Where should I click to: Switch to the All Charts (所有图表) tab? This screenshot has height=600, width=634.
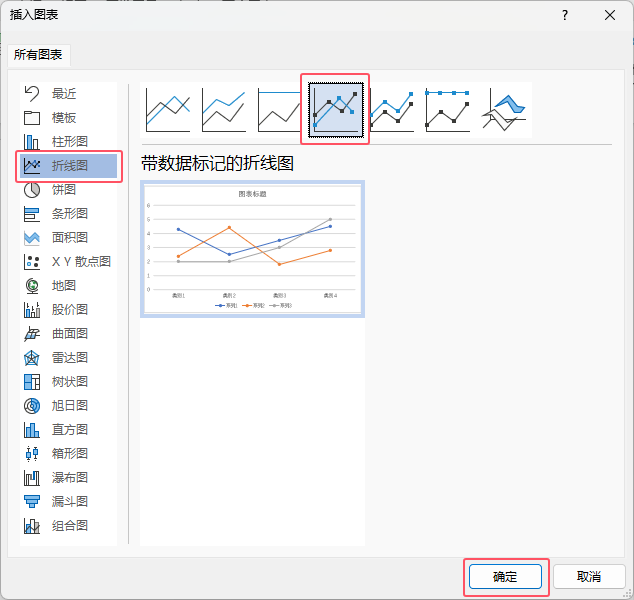pos(38,55)
